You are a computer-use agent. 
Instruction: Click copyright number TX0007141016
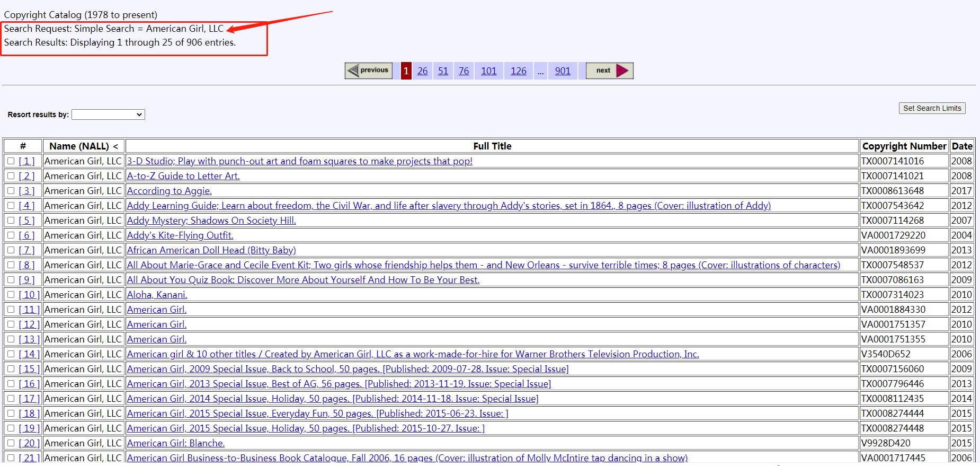pos(893,161)
